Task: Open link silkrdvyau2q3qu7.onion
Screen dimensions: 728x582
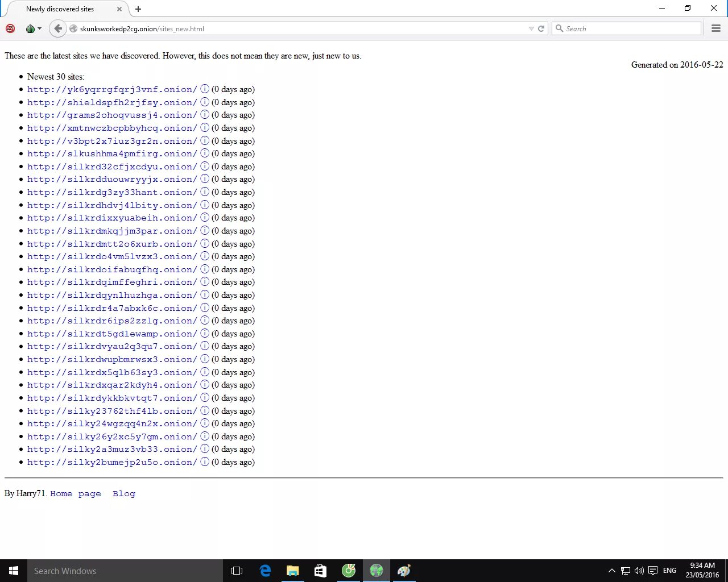Action: [x=112, y=346]
